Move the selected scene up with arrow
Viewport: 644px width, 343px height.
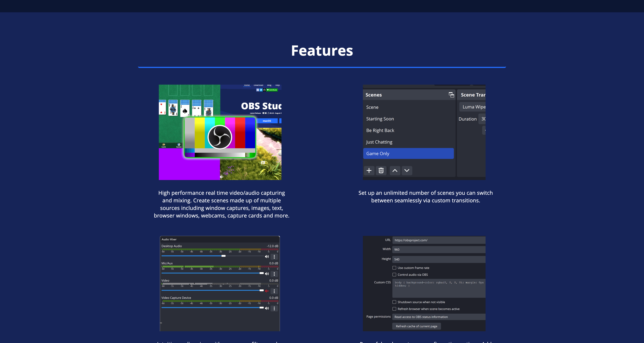coord(395,171)
